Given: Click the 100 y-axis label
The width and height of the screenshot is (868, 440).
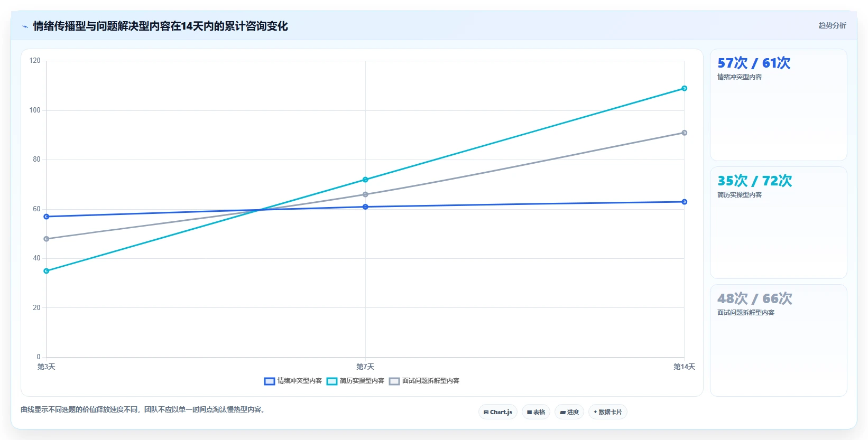Looking at the screenshot, I should pyautogui.click(x=35, y=110).
